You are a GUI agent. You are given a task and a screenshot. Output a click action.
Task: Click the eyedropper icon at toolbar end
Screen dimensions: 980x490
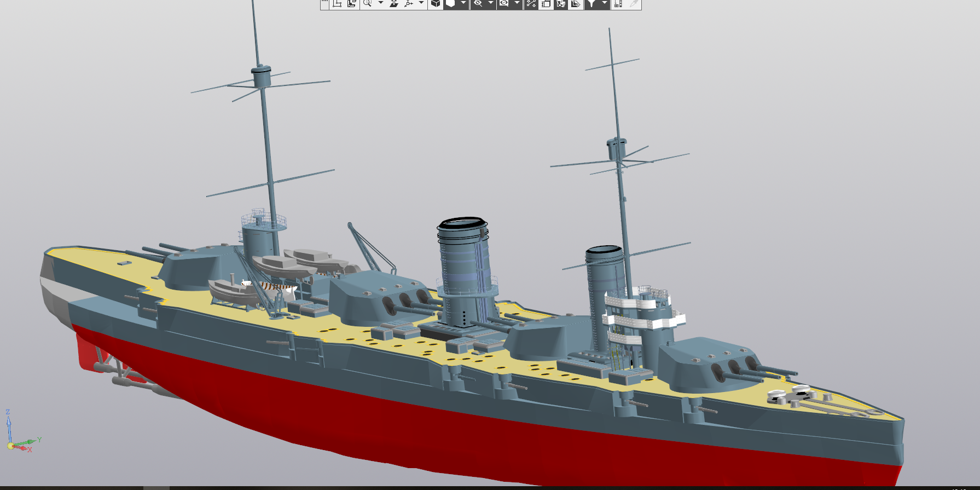click(x=634, y=3)
